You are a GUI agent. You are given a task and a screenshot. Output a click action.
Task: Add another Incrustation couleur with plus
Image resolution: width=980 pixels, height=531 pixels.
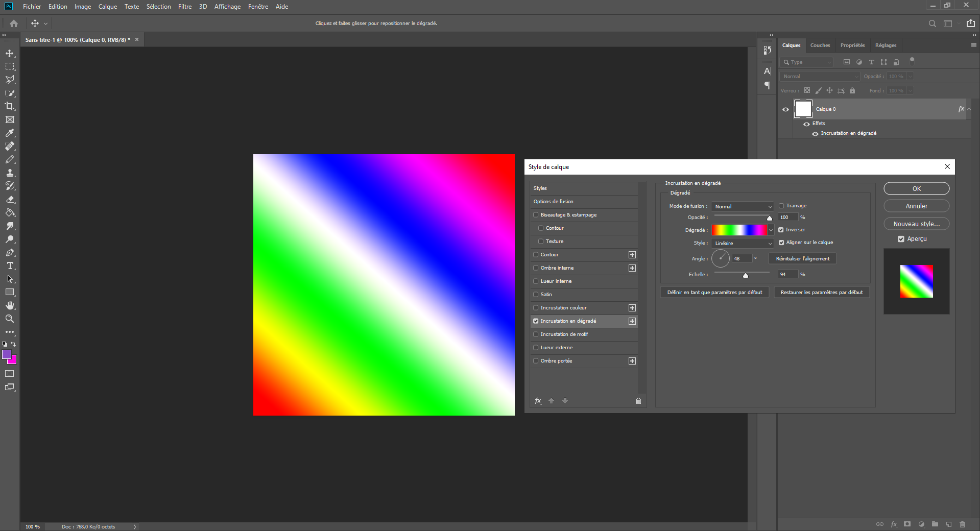tap(632, 308)
